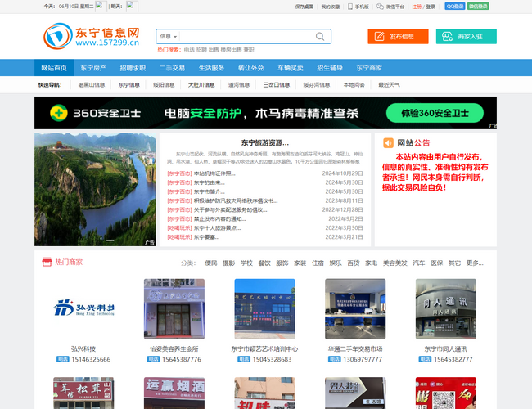This screenshot has height=409, width=532.
Task: Open the 信息 search type dropdown
Action: pos(169,36)
